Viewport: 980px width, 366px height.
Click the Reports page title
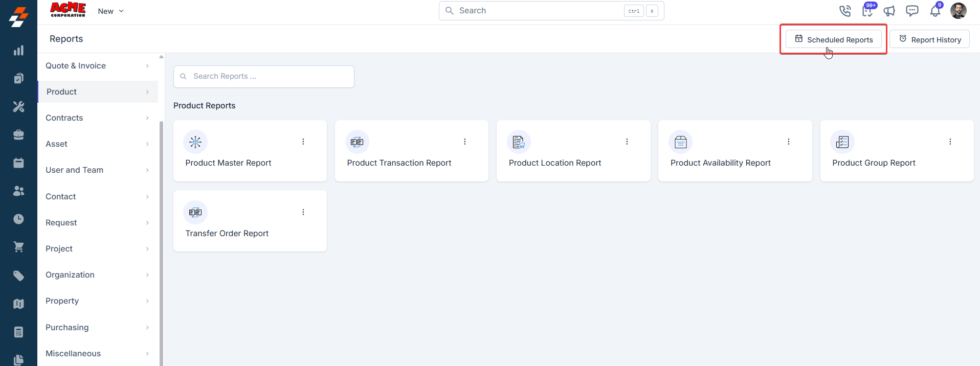(x=66, y=39)
